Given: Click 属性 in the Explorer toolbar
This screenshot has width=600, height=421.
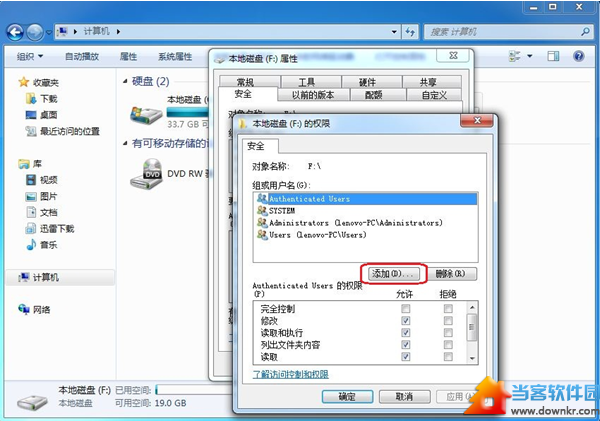Looking at the screenshot, I should 128,57.
